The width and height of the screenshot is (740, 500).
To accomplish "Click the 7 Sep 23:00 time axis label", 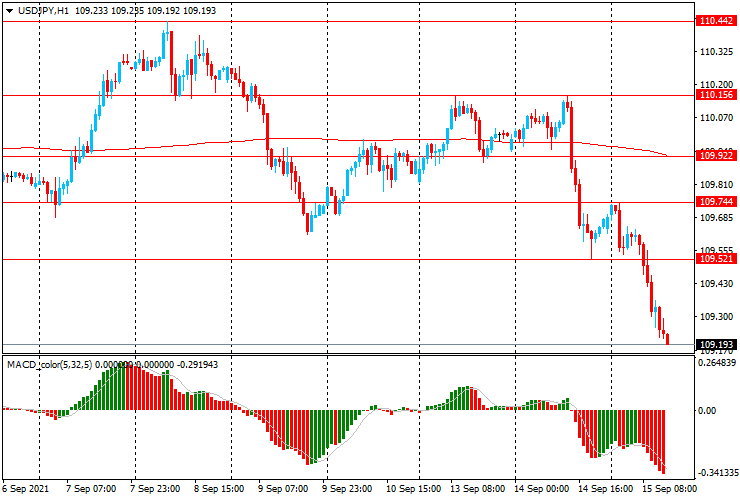I will [x=155, y=488].
